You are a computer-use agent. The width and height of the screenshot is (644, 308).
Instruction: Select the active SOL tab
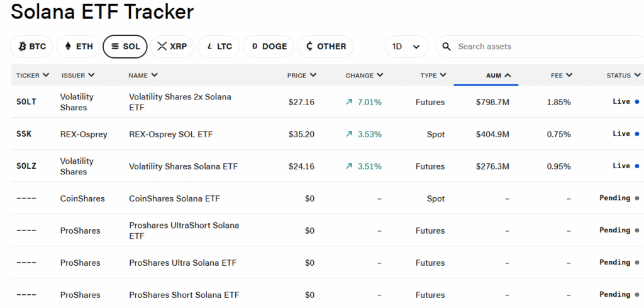[x=125, y=47]
